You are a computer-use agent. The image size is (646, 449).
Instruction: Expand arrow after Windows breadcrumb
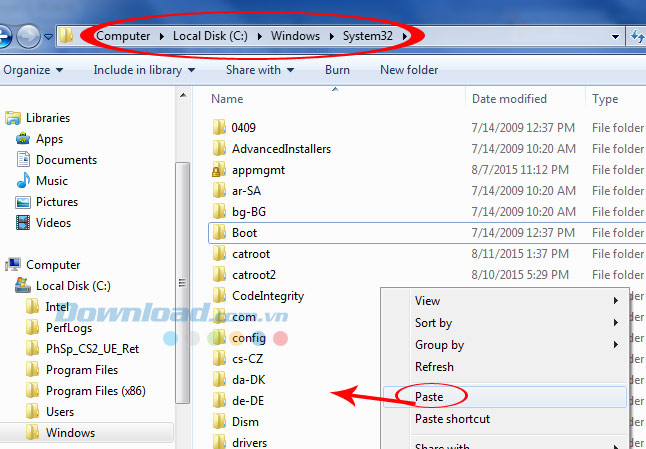pyautogui.click(x=332, y=37)
